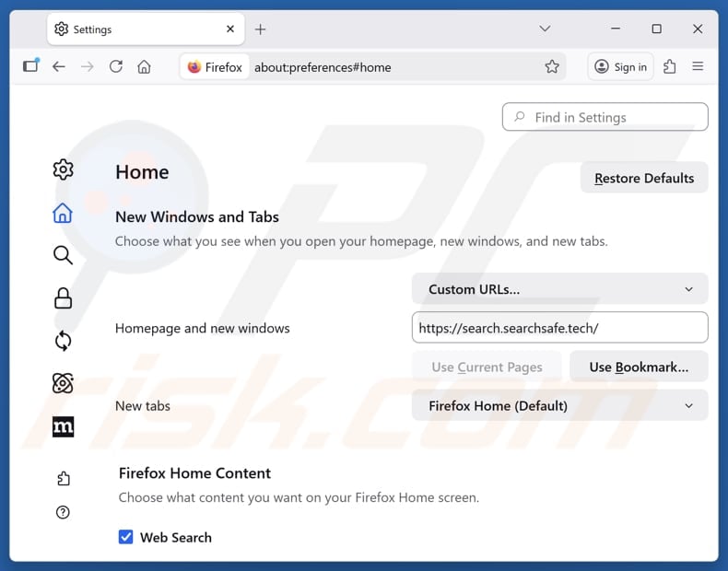This screenshot has height=571, width=728.
Task: Click the forward navigation arrow
Action: click(x=87, y=67)
